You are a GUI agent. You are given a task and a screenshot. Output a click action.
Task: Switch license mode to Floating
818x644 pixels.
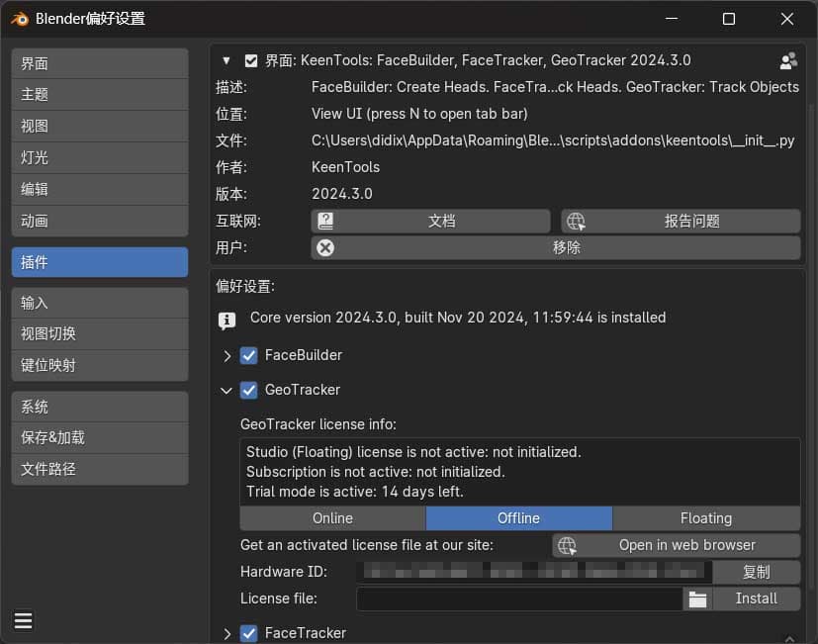706,518
